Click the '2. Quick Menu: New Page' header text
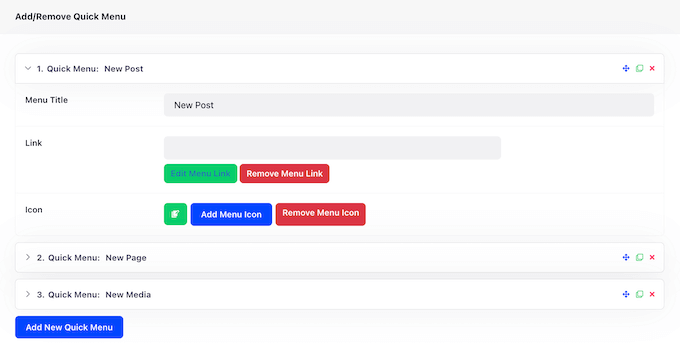Screen dimensions: 680x360 [92, 258]
